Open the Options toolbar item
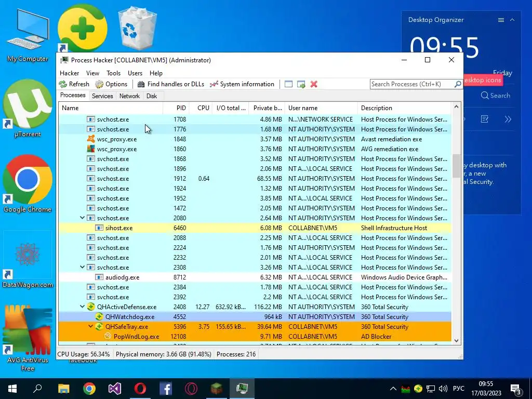Screen dimensions: 532x399 (x=112, y=84)
